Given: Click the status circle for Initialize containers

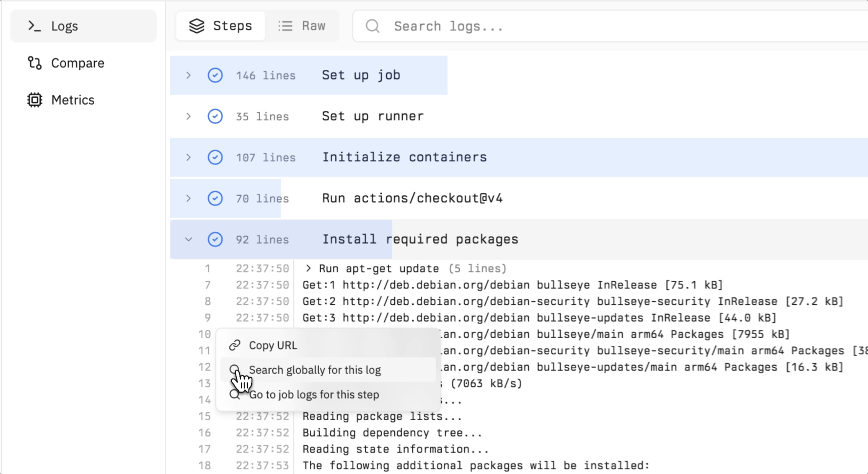Looking at the screenshot, I should pyautogui.click(x=215, y=157).
